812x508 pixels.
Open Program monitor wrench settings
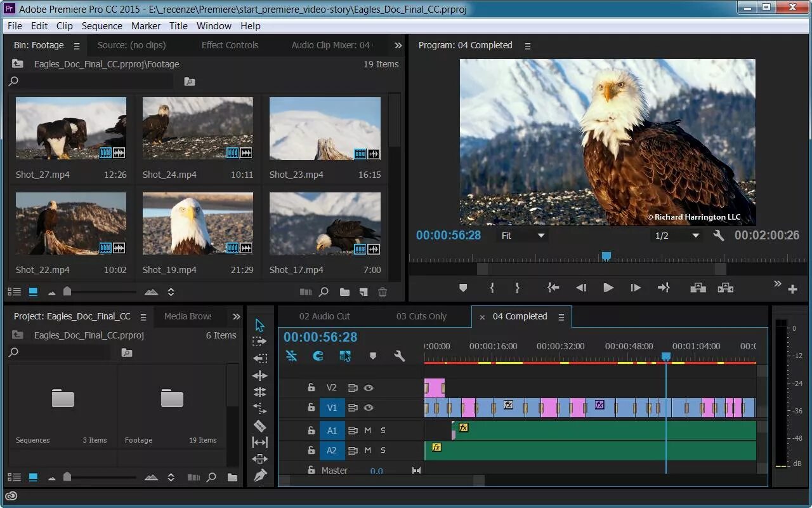tap(719, 236)
